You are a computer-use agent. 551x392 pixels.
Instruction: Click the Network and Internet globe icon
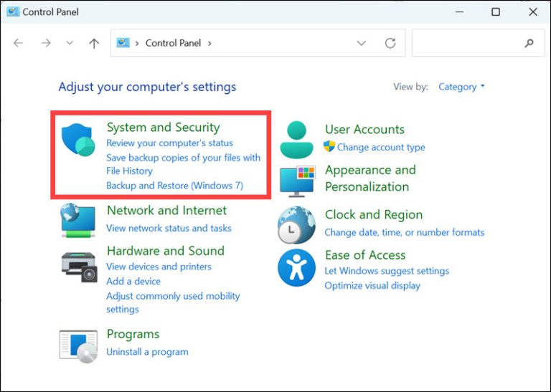77,220
